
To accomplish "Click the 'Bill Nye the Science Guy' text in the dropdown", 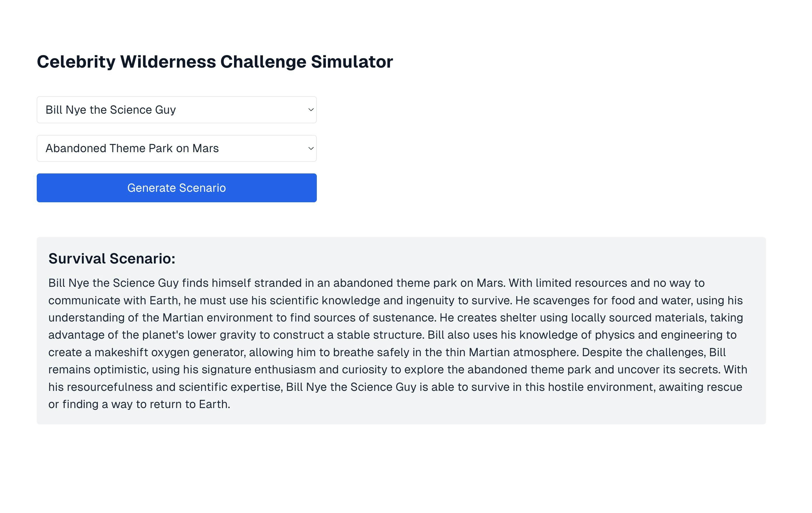I will tap(110, 110).
